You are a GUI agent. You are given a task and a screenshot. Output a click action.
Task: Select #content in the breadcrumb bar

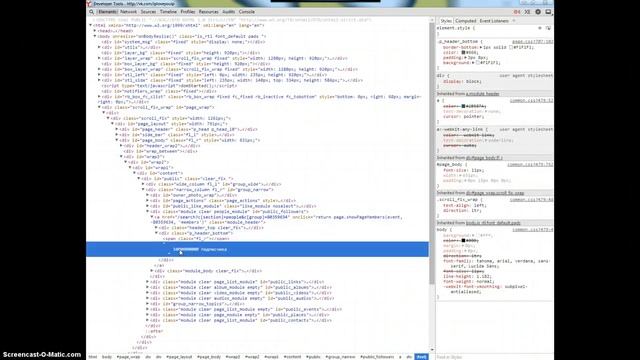(x=292, y=357)
